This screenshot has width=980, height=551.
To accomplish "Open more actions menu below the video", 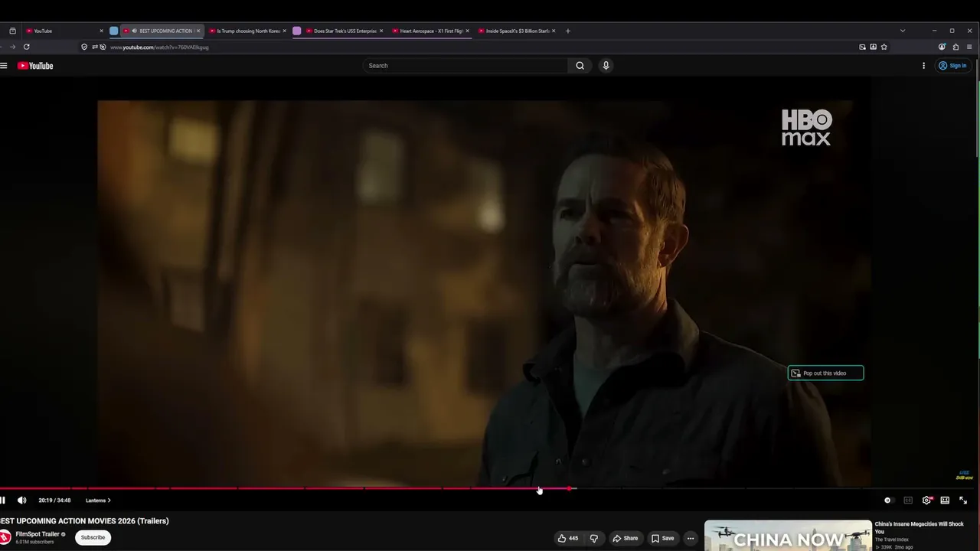I will pos(690,538).
